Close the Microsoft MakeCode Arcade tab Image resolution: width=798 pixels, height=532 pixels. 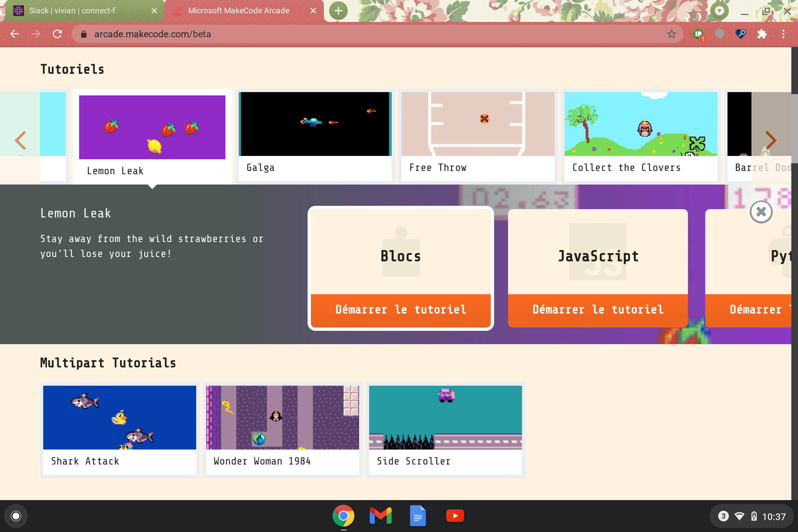pos(313,11)
